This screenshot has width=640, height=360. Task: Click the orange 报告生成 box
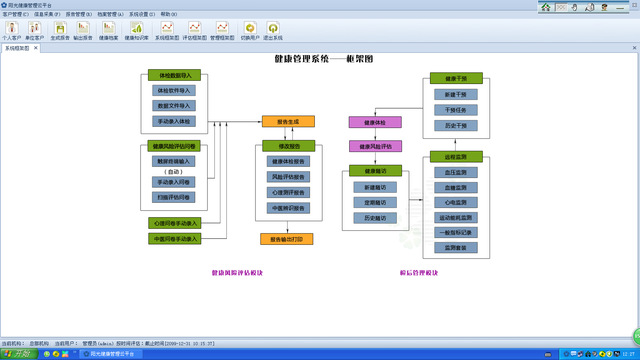[288, 122]
